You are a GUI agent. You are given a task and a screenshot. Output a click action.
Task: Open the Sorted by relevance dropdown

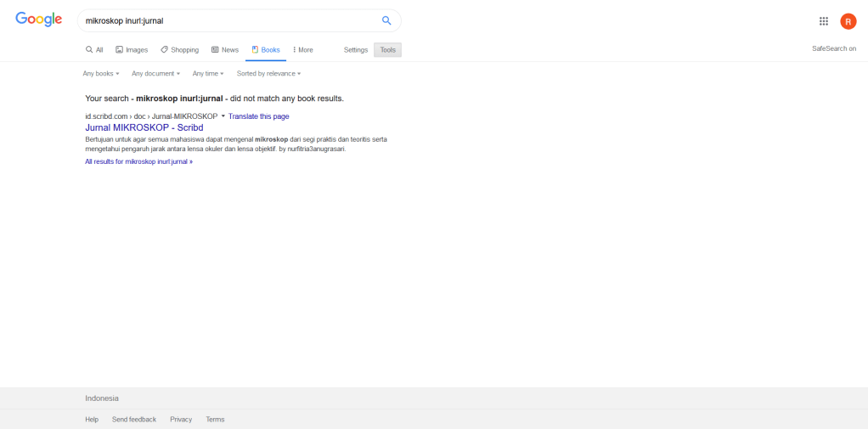(268, 74)
